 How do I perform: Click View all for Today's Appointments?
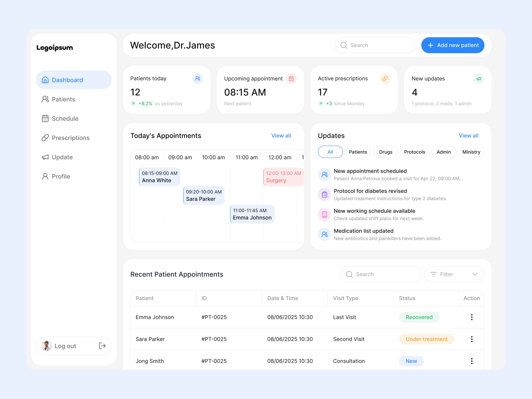pyautogui.click(x=281, y=136)
